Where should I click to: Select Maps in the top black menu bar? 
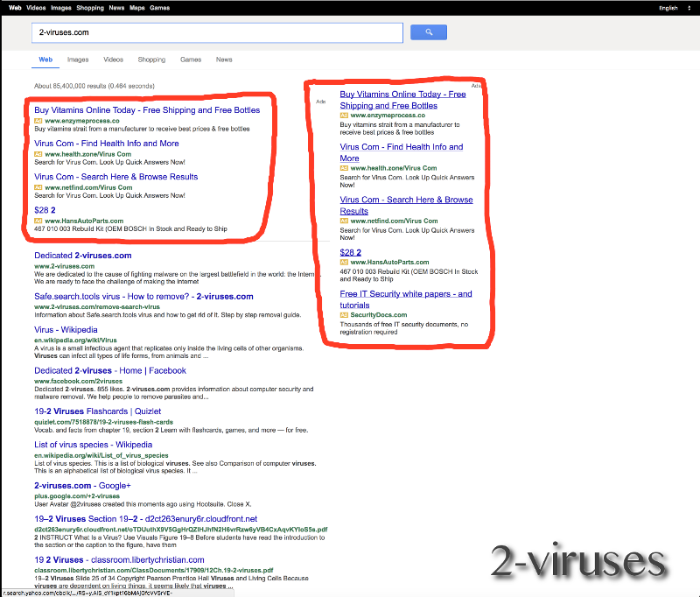click(136, 7)
